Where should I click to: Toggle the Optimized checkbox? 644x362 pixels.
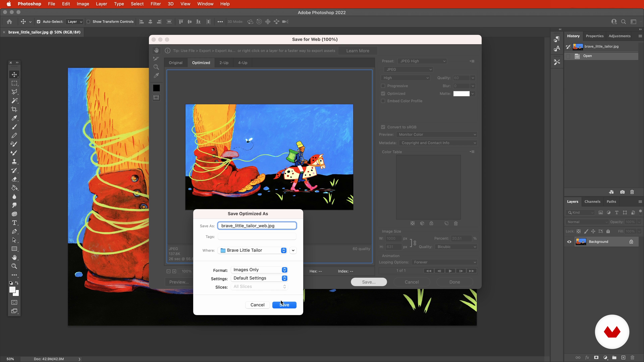tap(383, 94)
